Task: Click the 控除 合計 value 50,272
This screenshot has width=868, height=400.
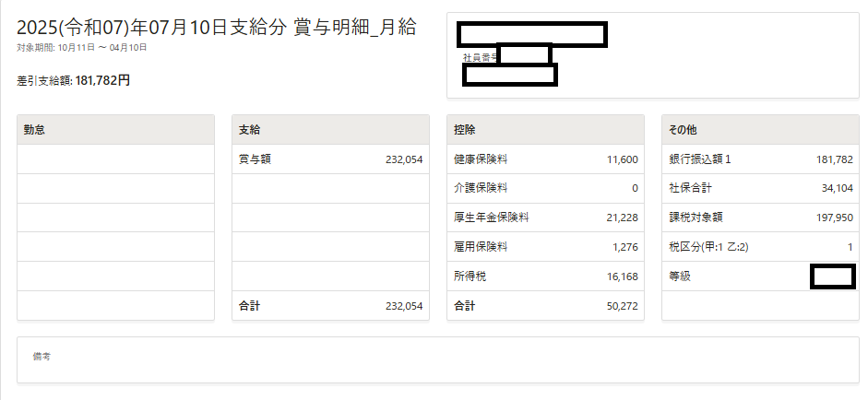Action: [622, 305]
